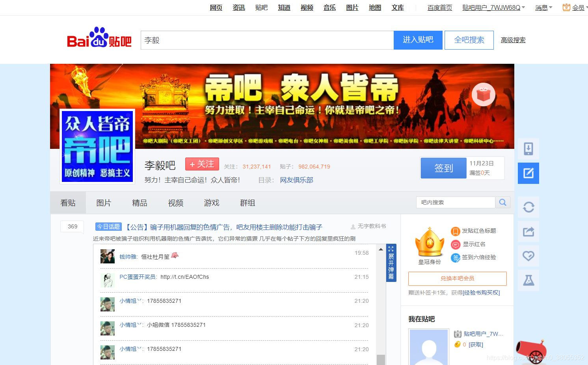
Task: Click the 进入贴吧 button
Action: 418,40
